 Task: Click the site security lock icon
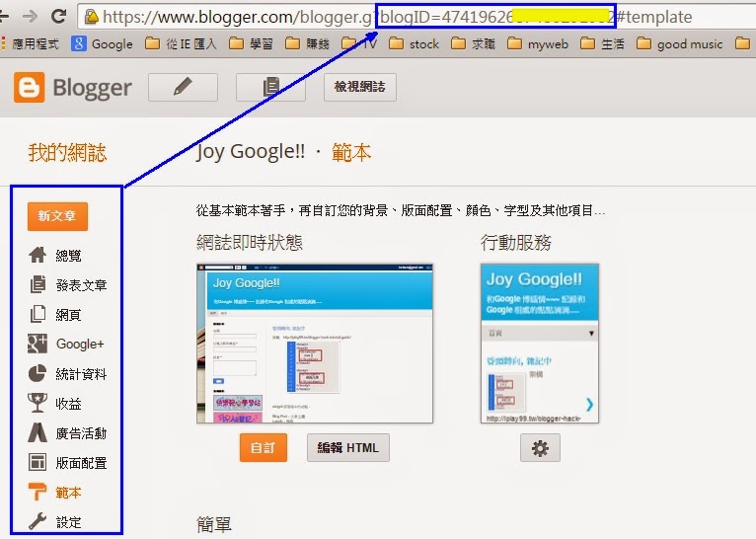[91, 17]
